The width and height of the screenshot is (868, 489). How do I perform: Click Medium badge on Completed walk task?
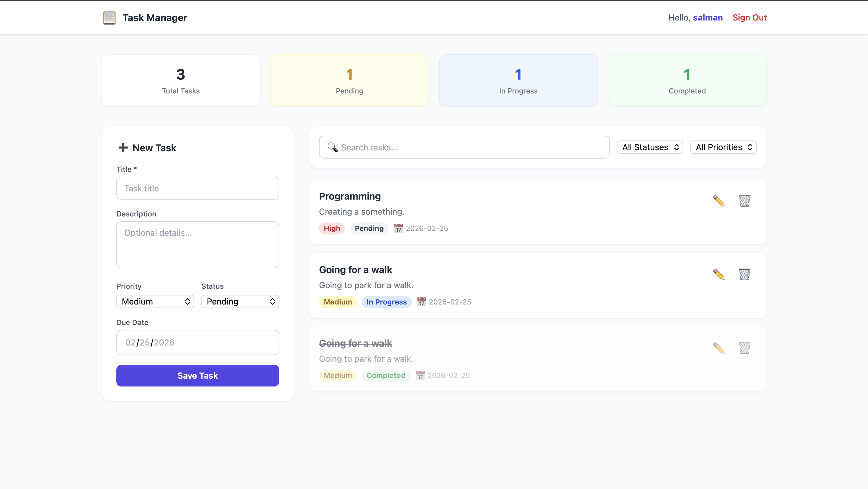pos(338,375)
